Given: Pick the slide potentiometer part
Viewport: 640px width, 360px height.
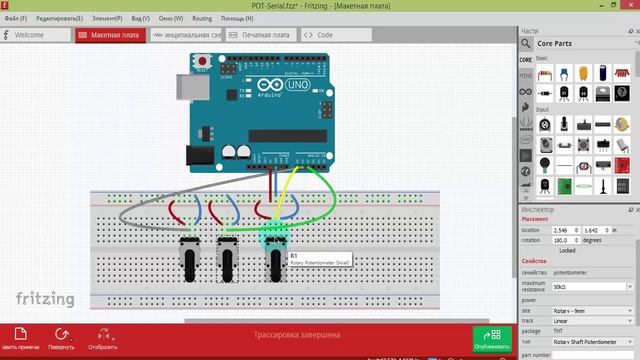Looking at the screenshot, I should point(583,125).
